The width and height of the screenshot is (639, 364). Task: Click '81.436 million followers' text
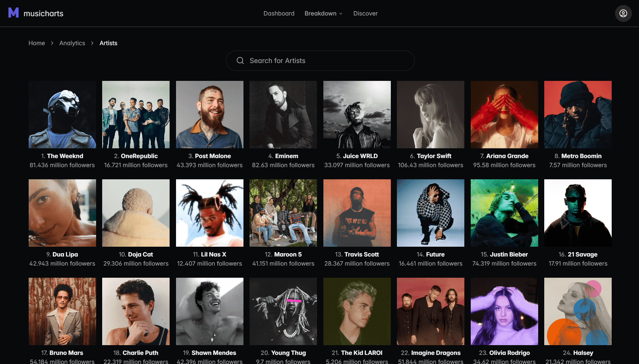coord(62,165)
